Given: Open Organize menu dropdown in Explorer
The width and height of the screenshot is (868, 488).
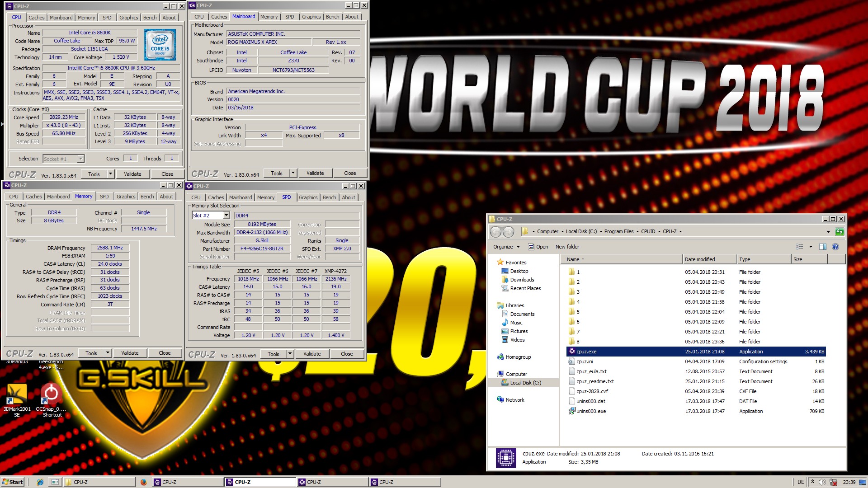Looking at the screenshot, I should (506, 247).
